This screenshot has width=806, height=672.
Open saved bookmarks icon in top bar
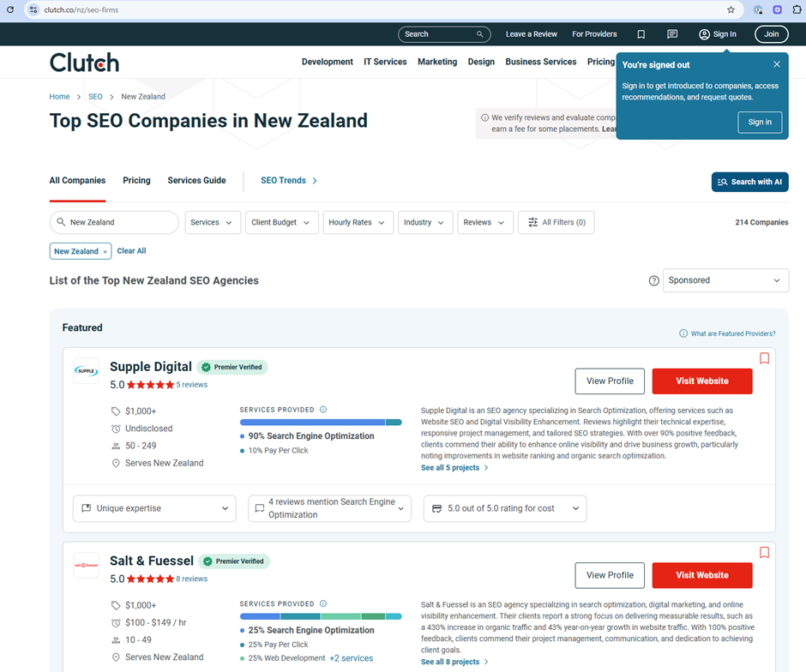pos(641,34)
